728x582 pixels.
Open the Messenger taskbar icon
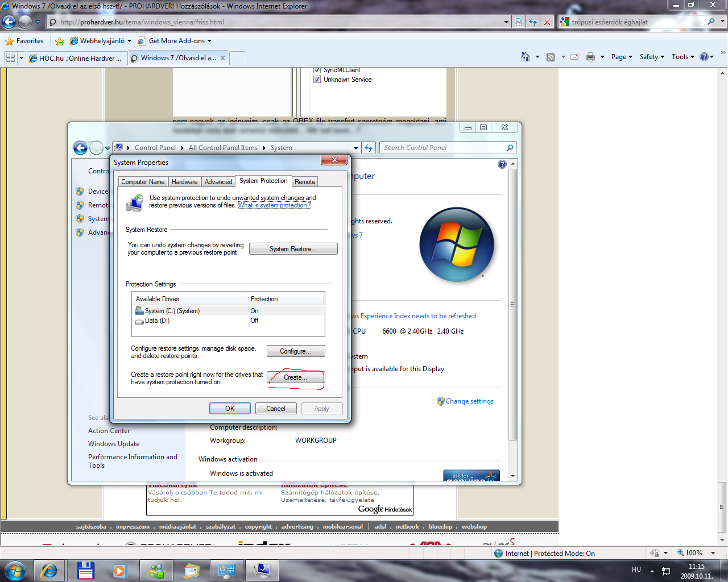coord(156,571)
